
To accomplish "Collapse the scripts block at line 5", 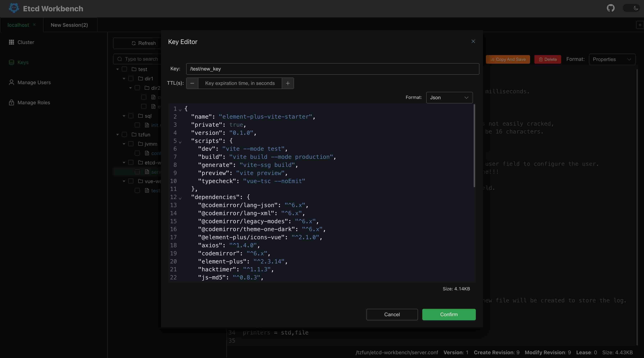I will 180,142.
